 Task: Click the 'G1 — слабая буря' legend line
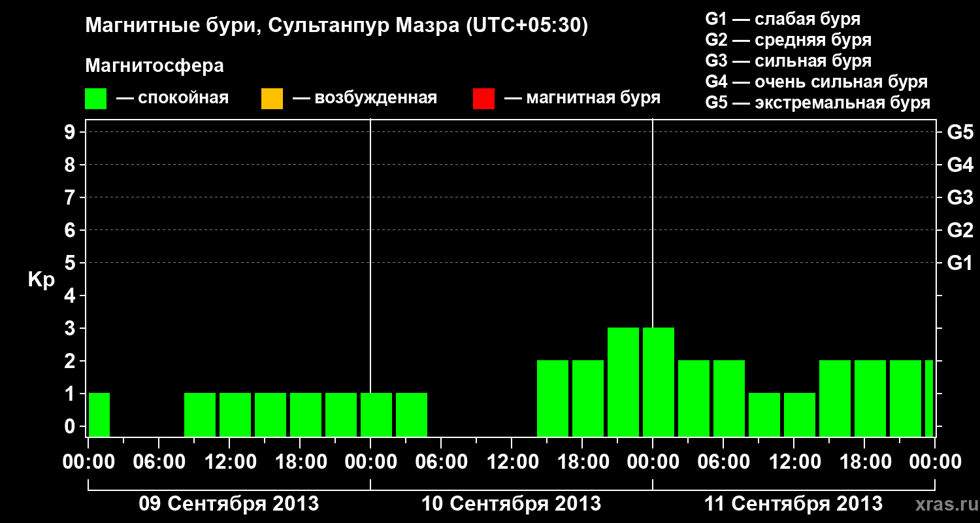click(783, 19)
